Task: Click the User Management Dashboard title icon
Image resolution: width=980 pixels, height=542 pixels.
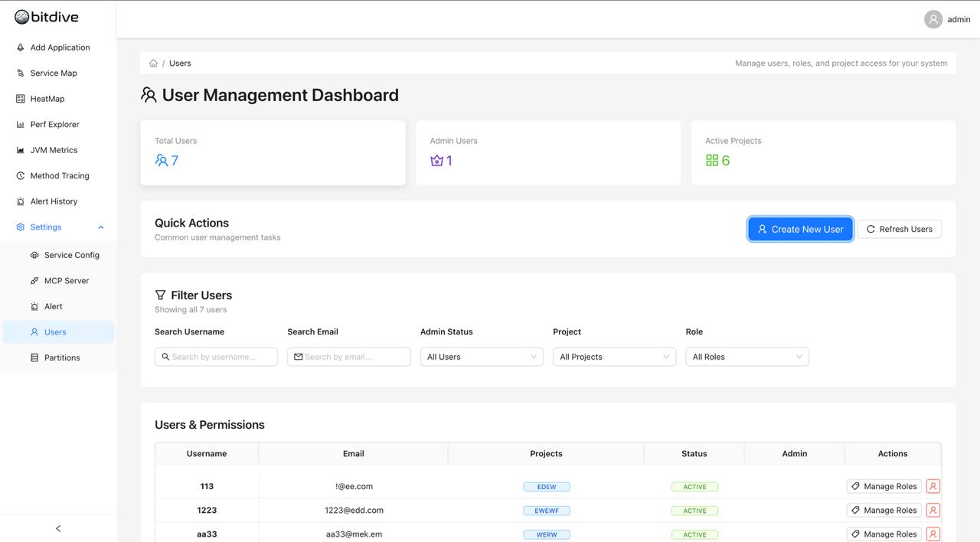Action: click(x=149, y=95)
